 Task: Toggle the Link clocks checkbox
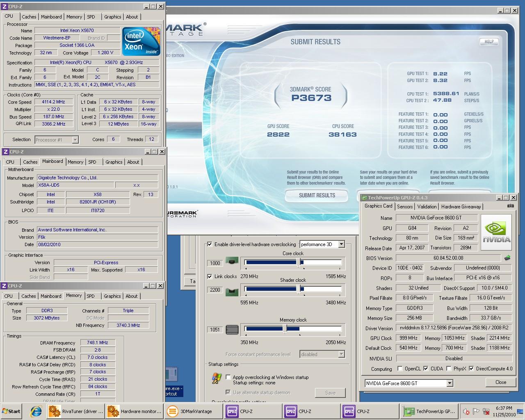click(210, 276)
